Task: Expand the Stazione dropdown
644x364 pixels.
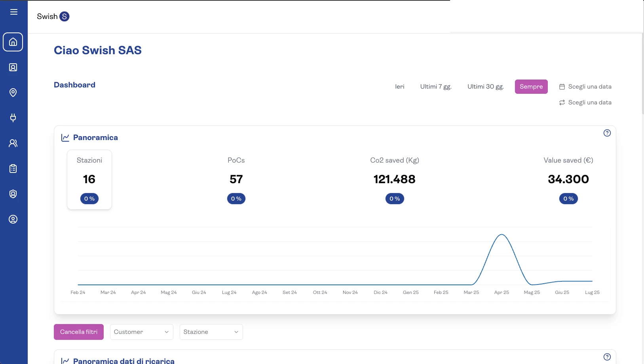Action: click(x=211, y=332)
